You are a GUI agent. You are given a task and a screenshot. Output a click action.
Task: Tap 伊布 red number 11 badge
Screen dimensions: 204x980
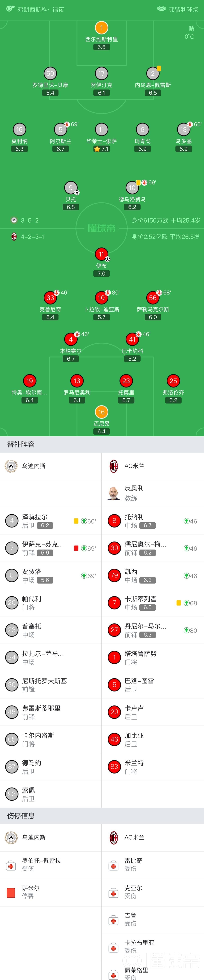[101, 254]
